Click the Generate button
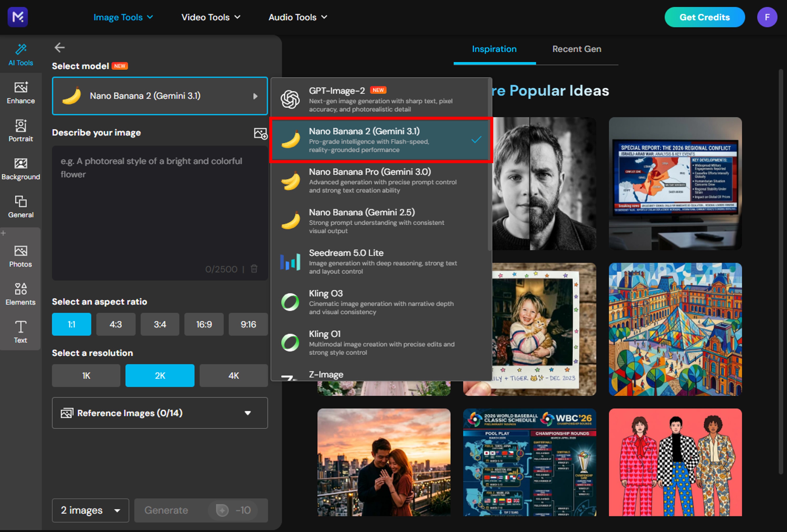Viewport: 787px width, 532px height. tap(201, 510)
